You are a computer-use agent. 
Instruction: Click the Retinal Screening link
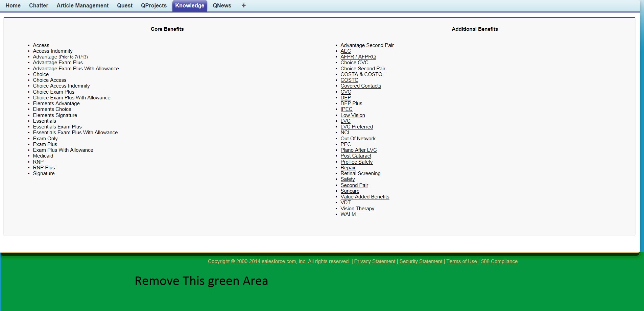click(x=360, y=173)
